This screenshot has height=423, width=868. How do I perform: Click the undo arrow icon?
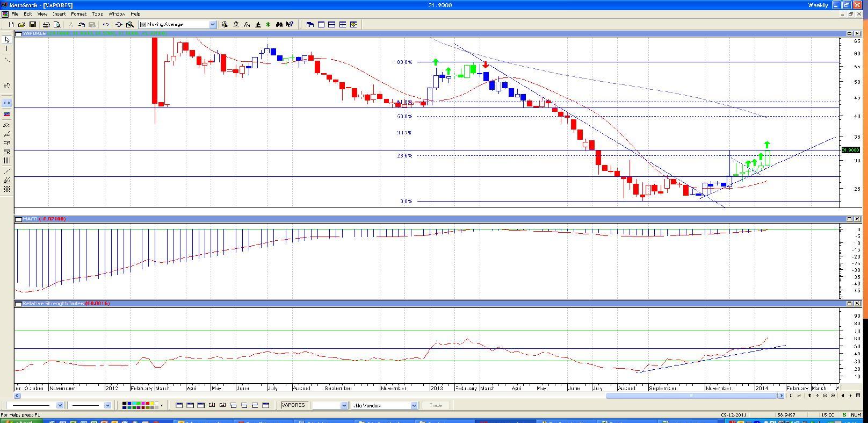tap(106, 24)
